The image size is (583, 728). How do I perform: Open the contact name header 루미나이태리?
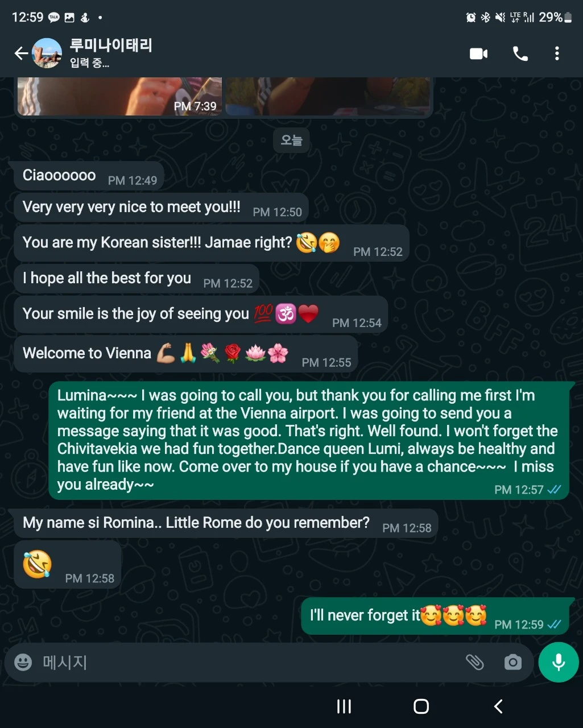111,45
